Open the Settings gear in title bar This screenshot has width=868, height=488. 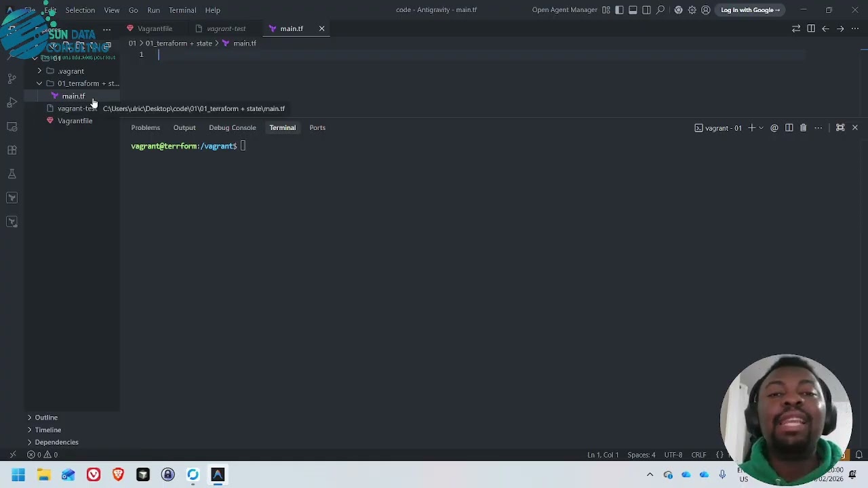pos(692,10)
